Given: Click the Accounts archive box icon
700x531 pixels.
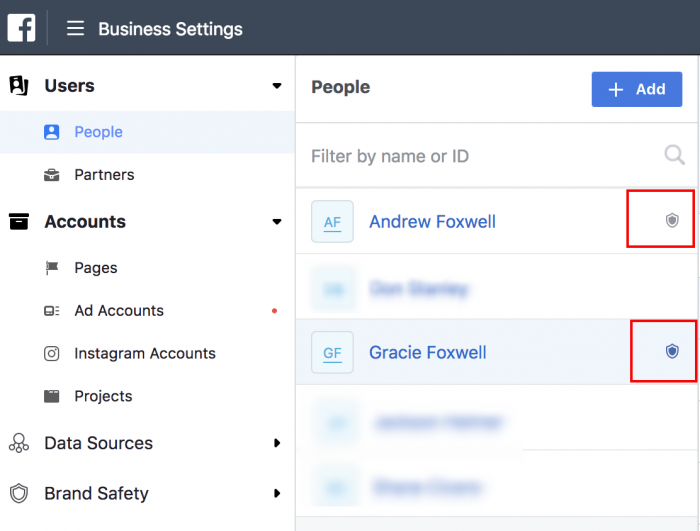Looking at the screenshot, I should click(x=19, y=222).
